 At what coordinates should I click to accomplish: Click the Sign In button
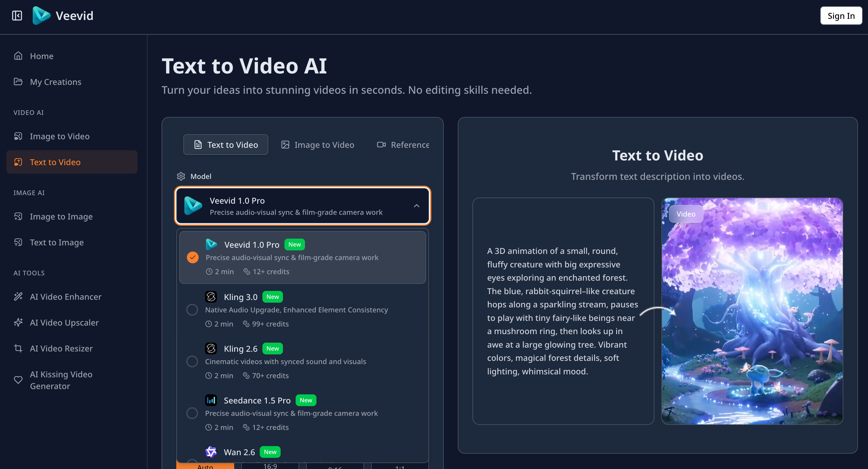841,16
